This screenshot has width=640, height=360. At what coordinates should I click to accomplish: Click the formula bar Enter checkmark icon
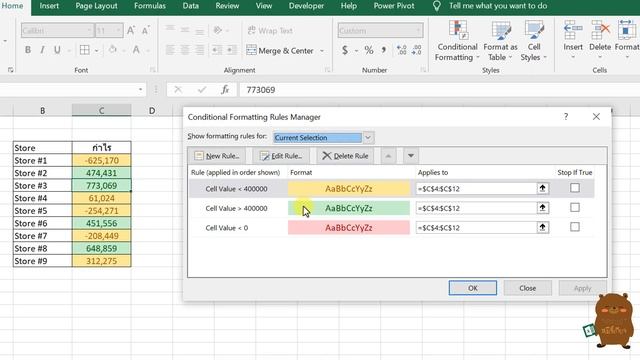[202, 90]
